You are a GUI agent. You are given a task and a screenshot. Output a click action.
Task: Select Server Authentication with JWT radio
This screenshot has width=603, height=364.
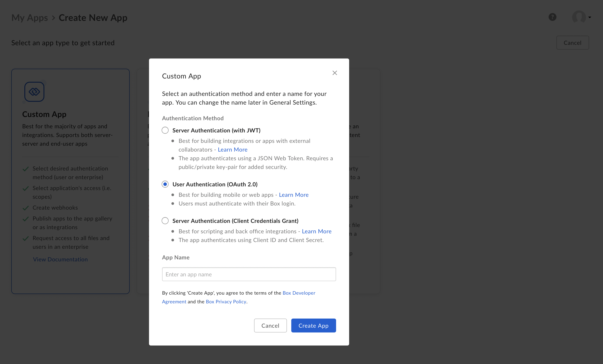pos(165,130)
